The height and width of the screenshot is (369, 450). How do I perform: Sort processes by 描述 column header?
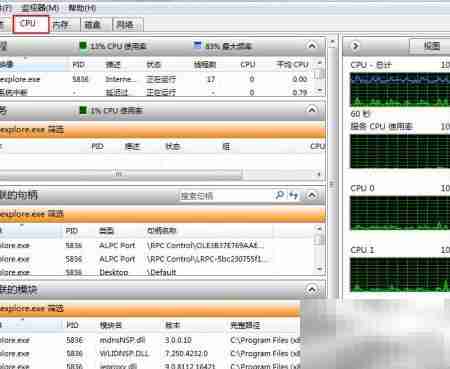(113, 65)
